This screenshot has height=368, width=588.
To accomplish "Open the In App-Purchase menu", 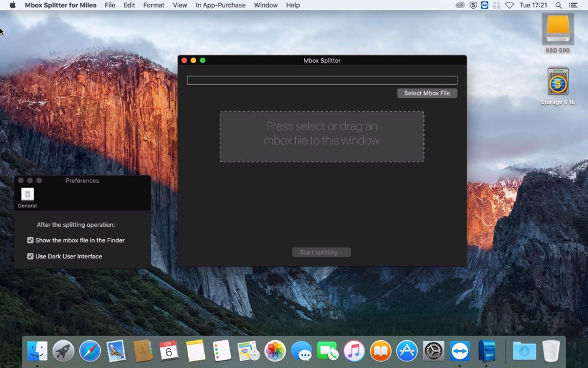I will (x=220, y=5).
